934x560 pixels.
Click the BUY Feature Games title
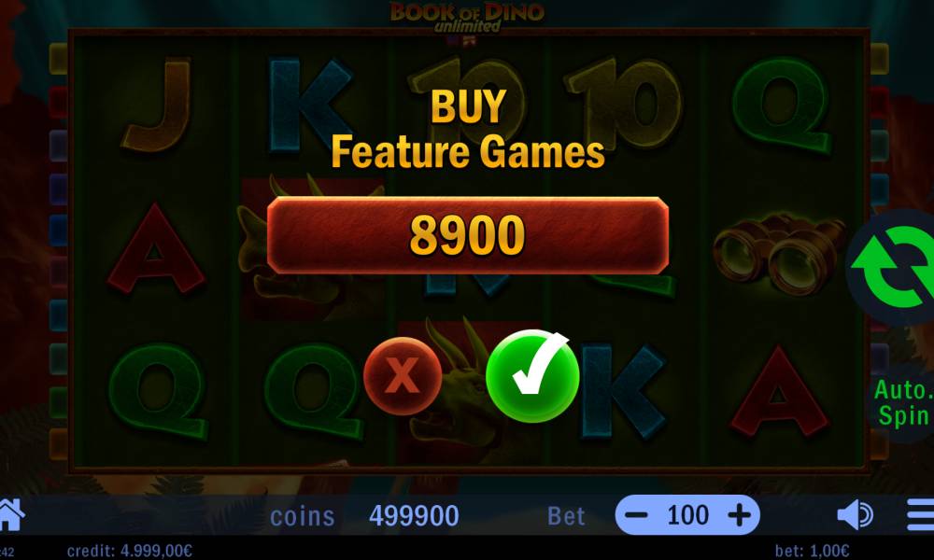click(x=468, y=129)
